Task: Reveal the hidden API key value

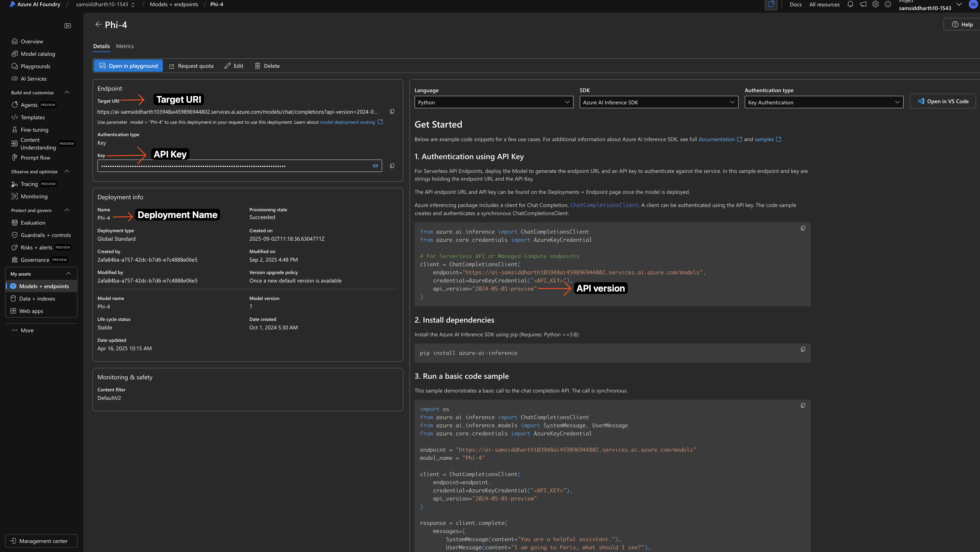Action: pyautogui.click(x=375, y=166)
